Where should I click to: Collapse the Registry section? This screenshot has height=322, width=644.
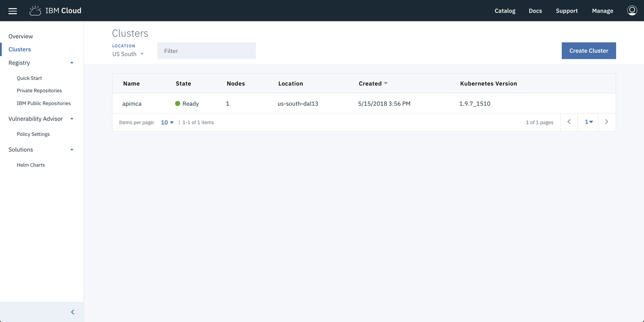click(72, 63)
